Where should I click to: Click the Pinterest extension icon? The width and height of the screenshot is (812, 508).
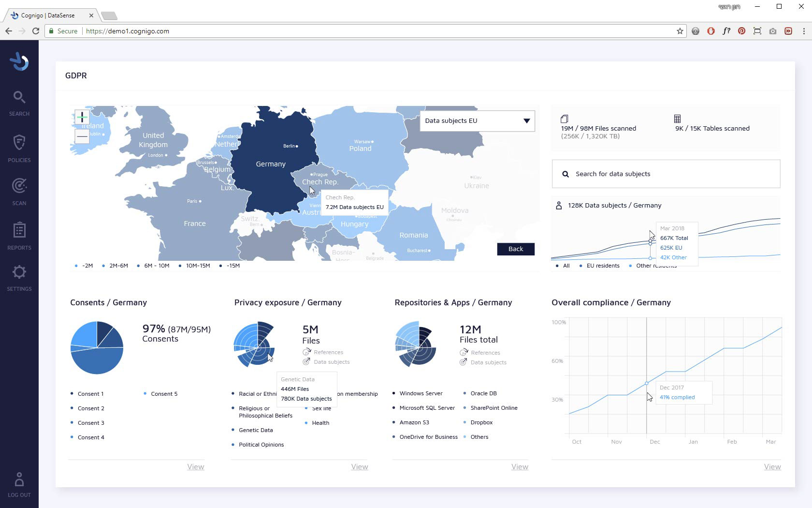(742, 31)
